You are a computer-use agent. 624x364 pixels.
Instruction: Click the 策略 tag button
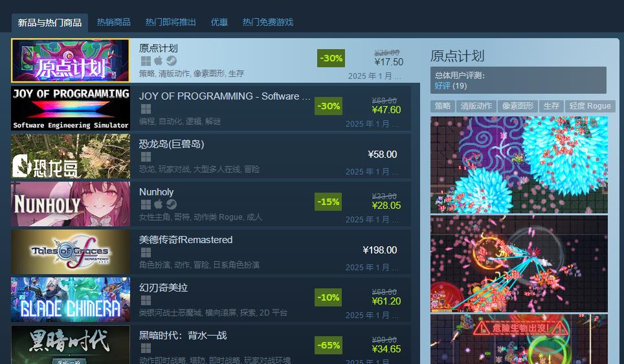(443, 106)
